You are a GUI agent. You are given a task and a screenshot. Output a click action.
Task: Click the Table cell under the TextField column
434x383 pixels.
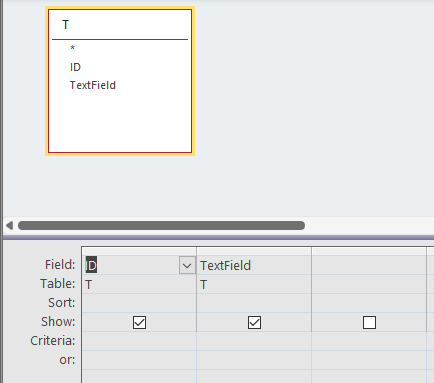(254, 284)
